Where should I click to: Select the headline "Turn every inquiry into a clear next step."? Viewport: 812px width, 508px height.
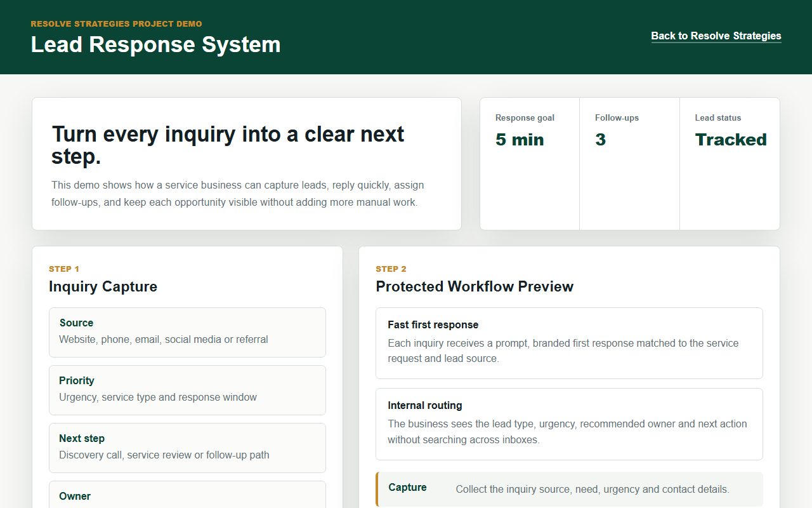click(x=228, y=145)
